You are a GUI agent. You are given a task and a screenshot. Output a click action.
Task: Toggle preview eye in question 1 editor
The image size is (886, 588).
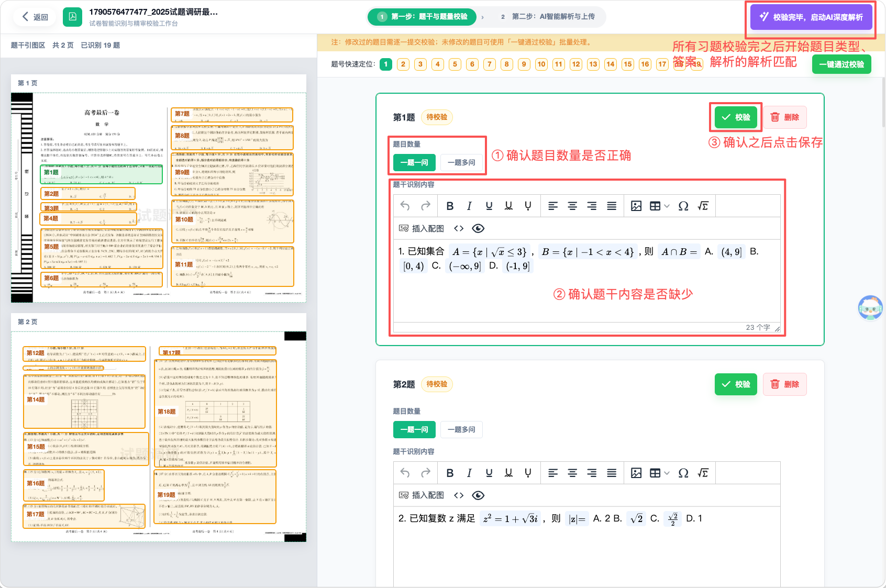(x=478, y=228)
